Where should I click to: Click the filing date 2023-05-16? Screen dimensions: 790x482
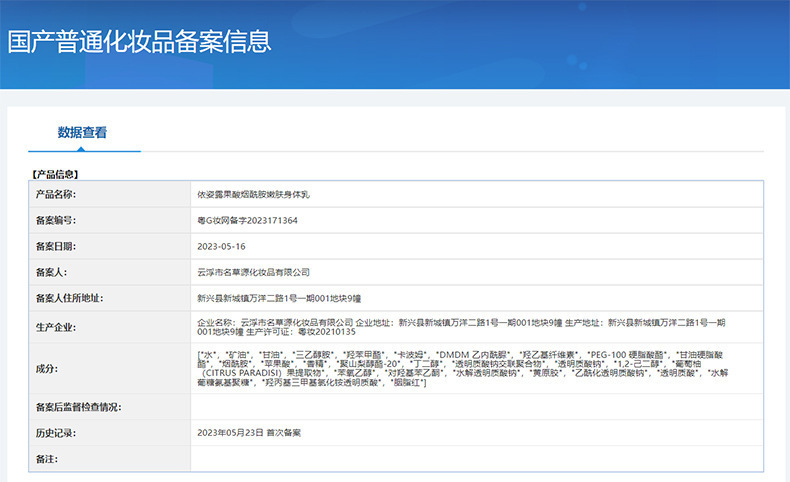[x=221, y=246]
